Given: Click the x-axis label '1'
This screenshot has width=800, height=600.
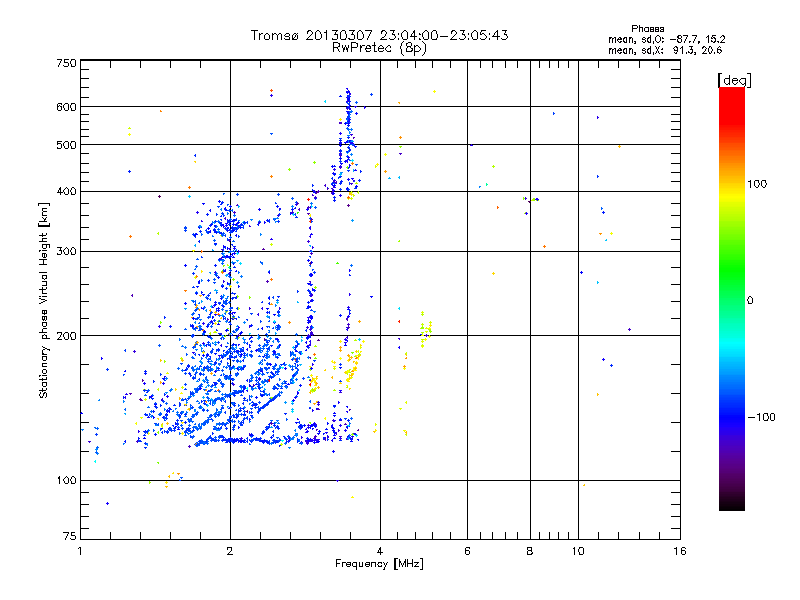Looking at the screenshot, I should [x=80, y=551].
